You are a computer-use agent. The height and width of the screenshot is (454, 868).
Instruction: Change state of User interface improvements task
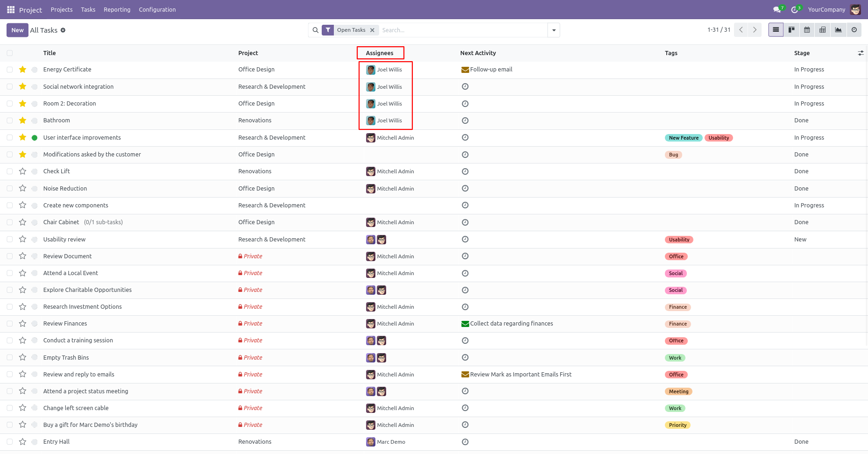35,138
